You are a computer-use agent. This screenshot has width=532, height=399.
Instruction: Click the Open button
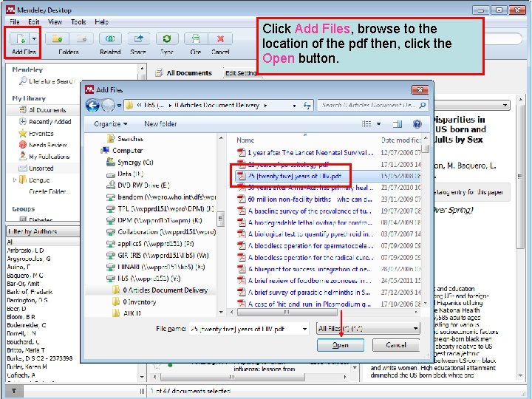coord(341,345)
